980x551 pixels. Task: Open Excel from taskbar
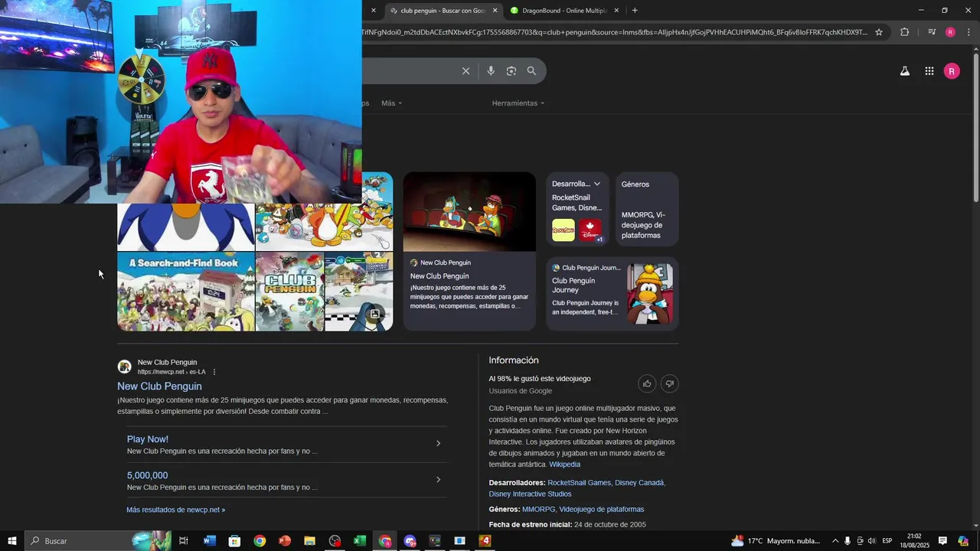click(360, 541)
